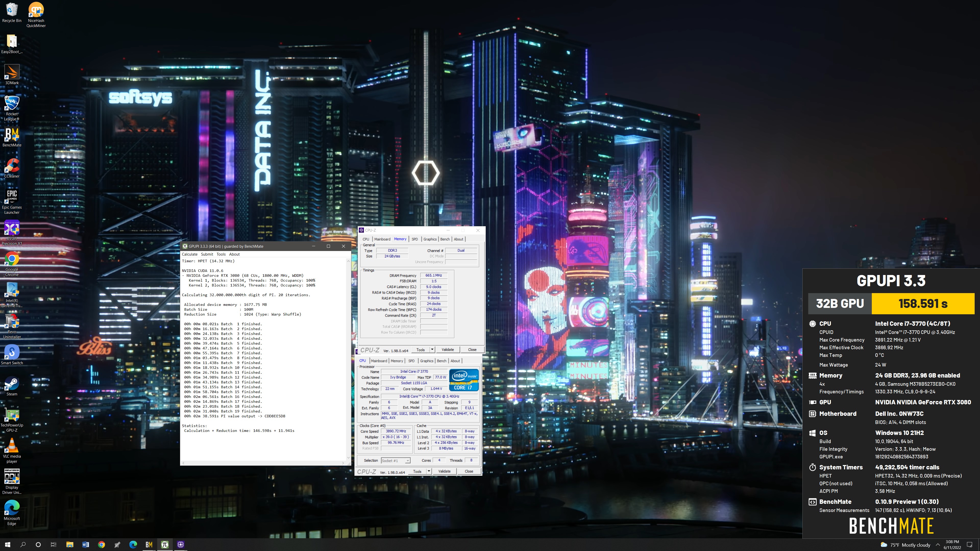Select Revo Uninstaller desktop icon
This screenshot has height=551, width=980.
(x=12, y=326)
